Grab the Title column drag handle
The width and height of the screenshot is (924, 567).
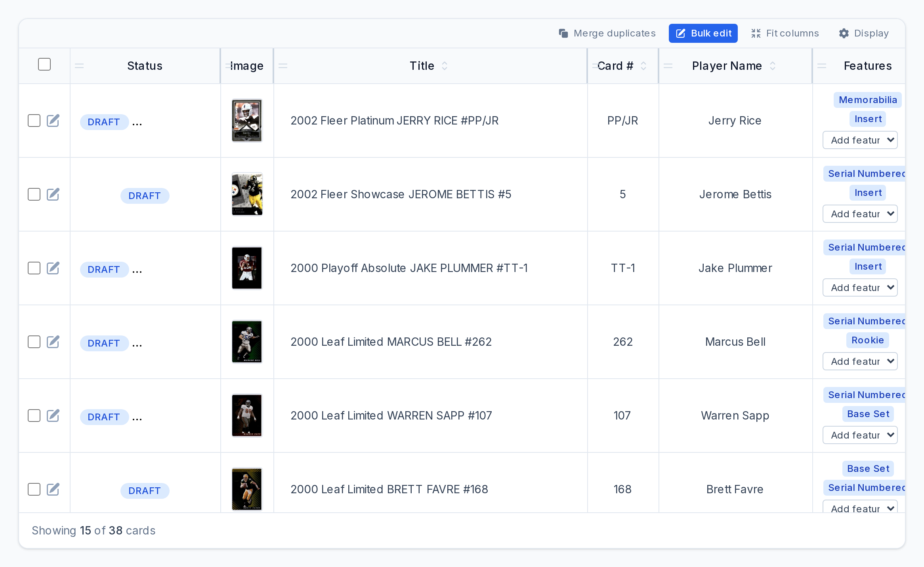[283, 66]
